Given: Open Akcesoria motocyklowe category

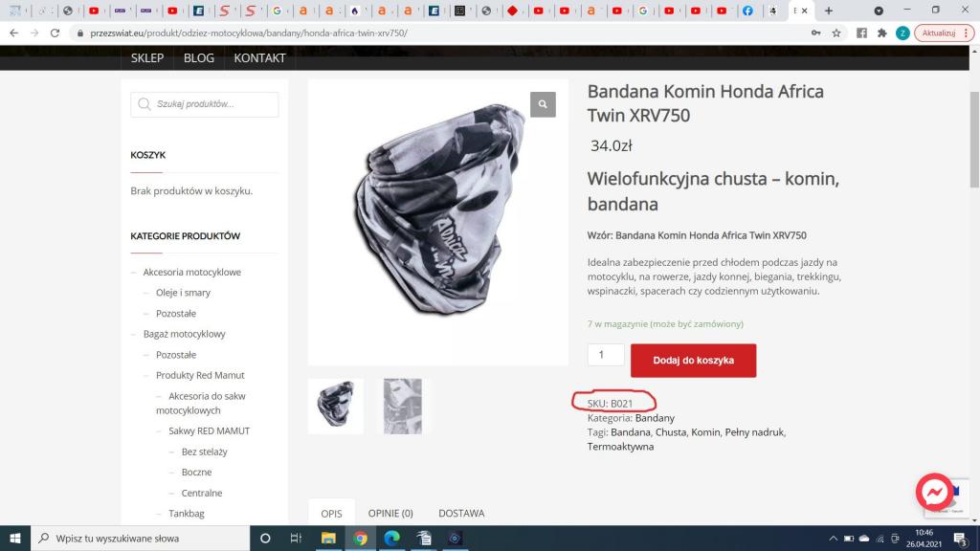Looking at the screenshot, I should pos(191,273).
